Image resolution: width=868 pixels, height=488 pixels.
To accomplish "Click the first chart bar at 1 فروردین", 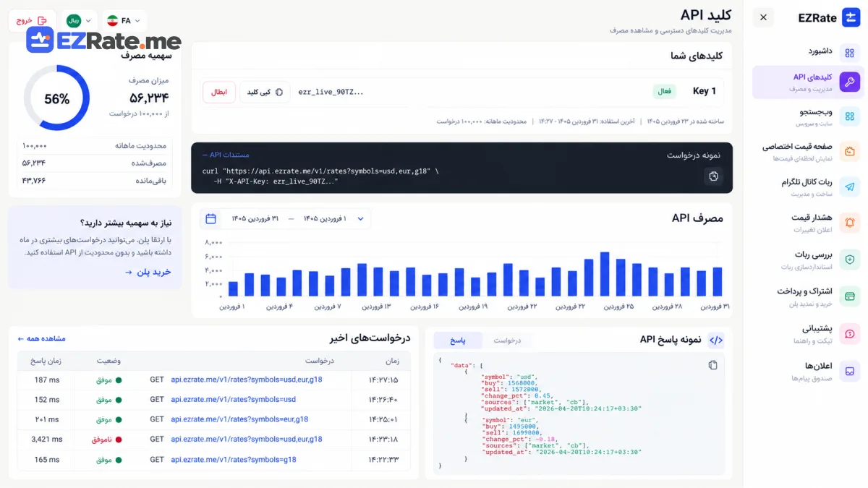I will click(x=233, y=288).
